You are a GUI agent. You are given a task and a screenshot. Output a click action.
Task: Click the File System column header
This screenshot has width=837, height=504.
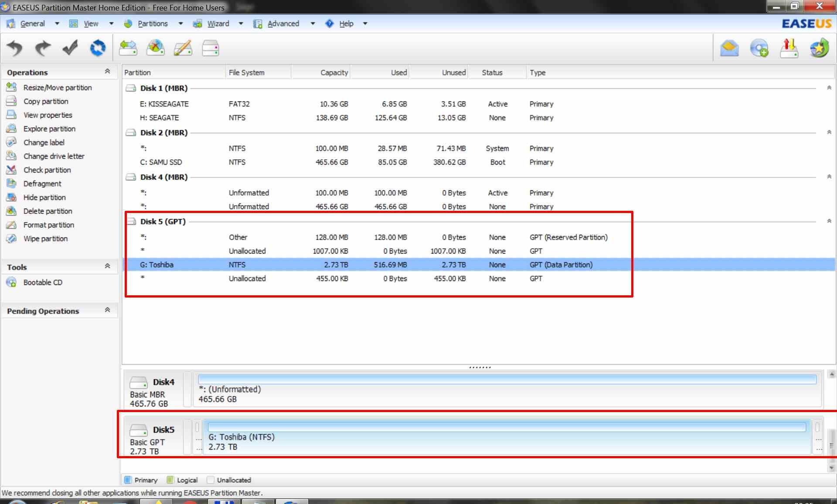pyautogui.click(x=258, y=72)
